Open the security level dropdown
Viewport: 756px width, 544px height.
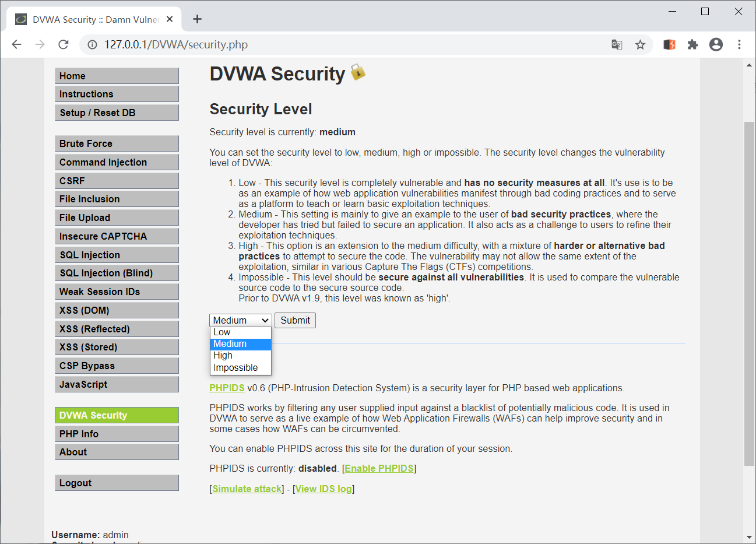(x=241, y=320)
